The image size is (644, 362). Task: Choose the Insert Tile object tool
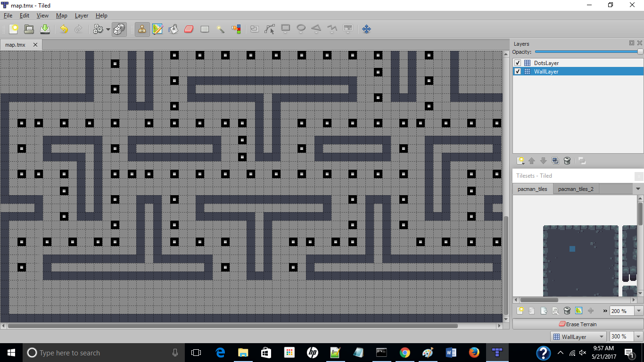347,29
